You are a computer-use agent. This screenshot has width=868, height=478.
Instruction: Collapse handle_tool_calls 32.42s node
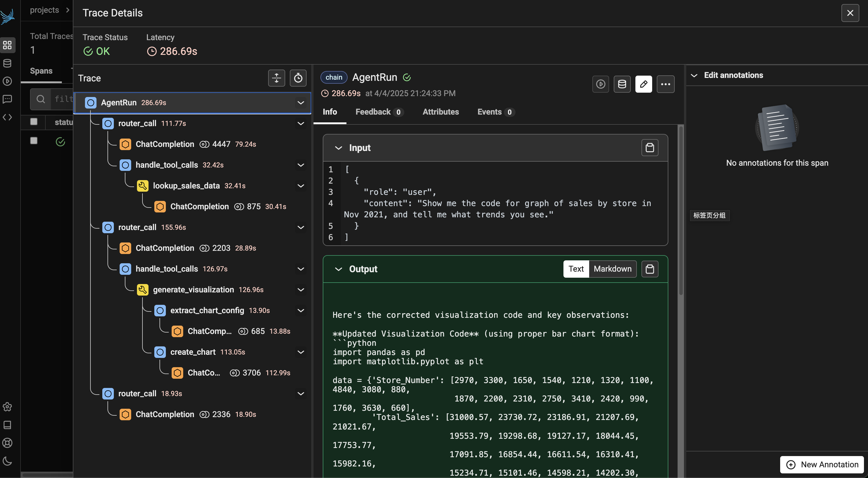coord(301,165)
